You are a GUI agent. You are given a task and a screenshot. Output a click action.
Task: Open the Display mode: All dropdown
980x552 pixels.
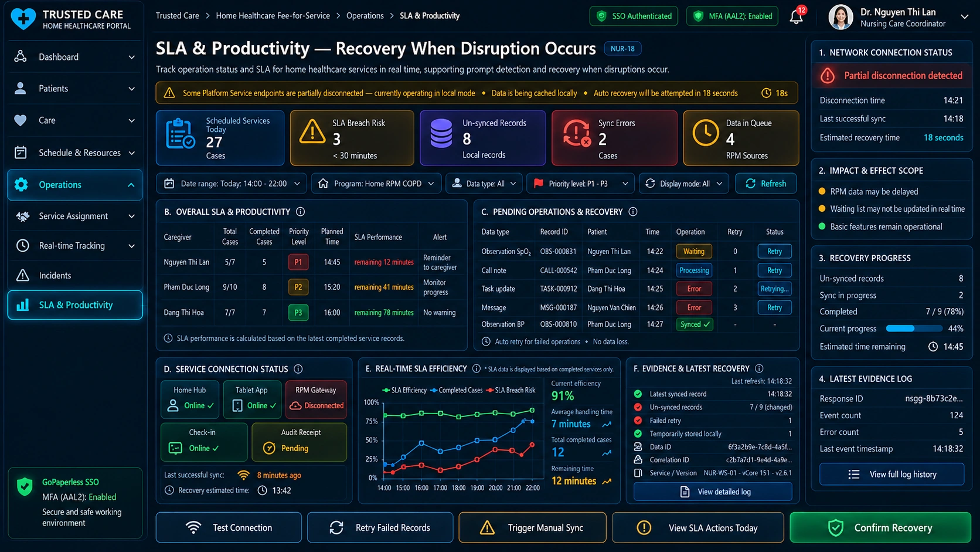pyautogui.click(x=684, y=184)
